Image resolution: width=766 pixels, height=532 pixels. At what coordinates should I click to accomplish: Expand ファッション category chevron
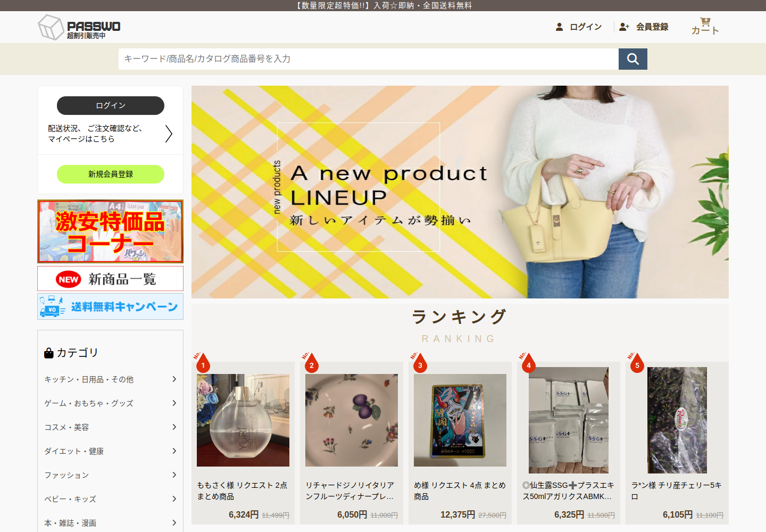174,475
